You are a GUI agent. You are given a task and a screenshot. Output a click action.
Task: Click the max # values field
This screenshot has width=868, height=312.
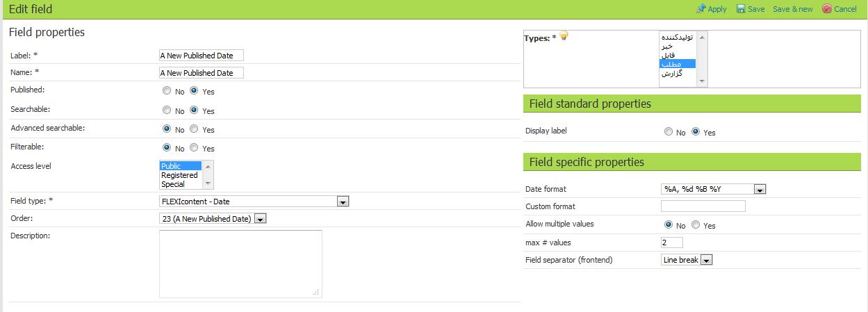click(672, 243)
